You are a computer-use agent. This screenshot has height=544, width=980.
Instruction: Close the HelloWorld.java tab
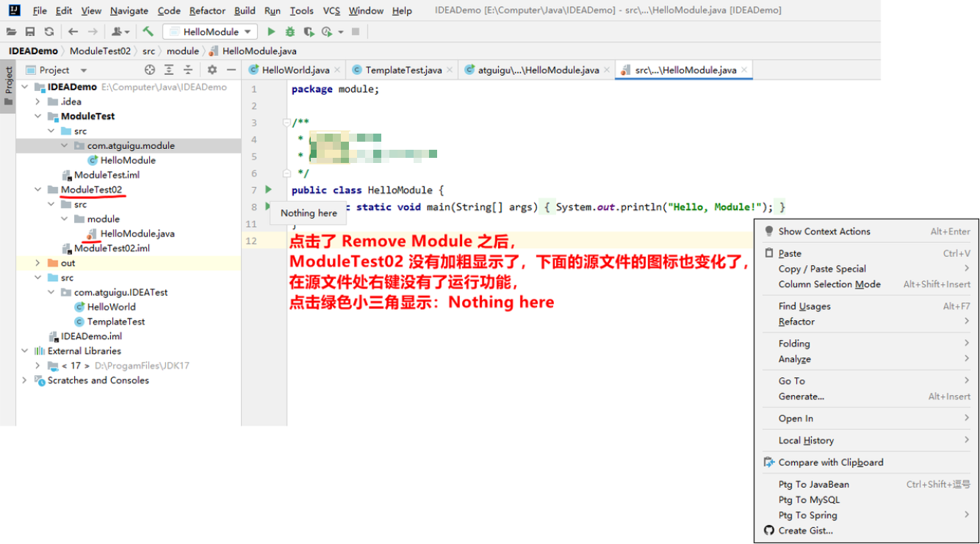pyautogui.click(x=337, y=70)
